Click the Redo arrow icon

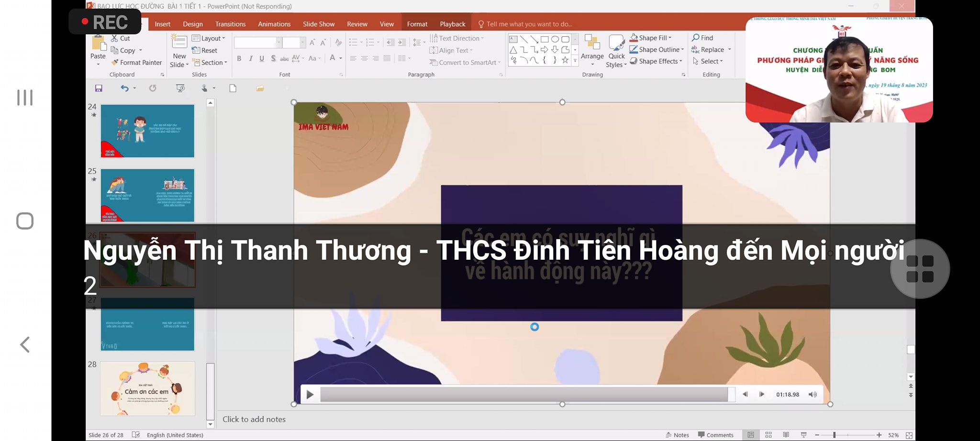coord(153,88)
